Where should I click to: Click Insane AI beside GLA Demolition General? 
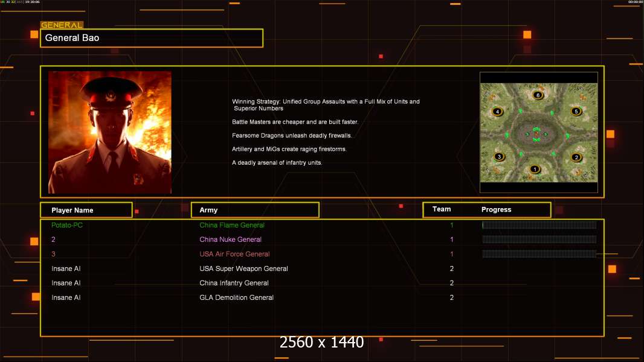pyautogui.click(x=66, y=297)
